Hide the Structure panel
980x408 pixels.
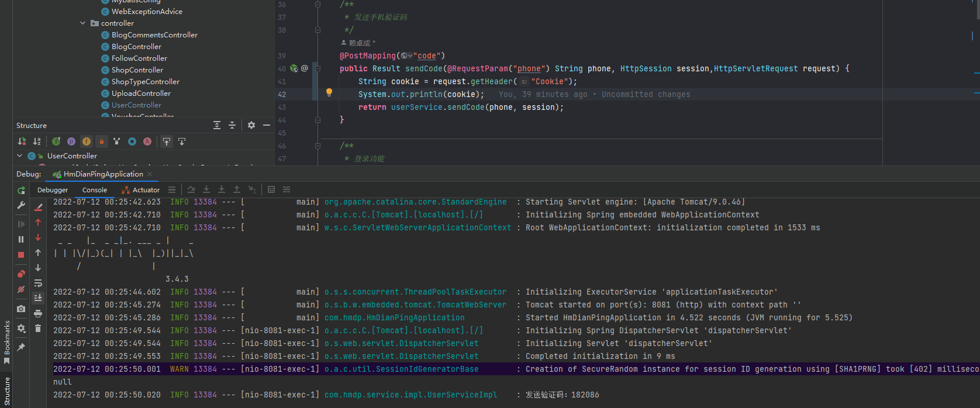(x=267, y=125)
